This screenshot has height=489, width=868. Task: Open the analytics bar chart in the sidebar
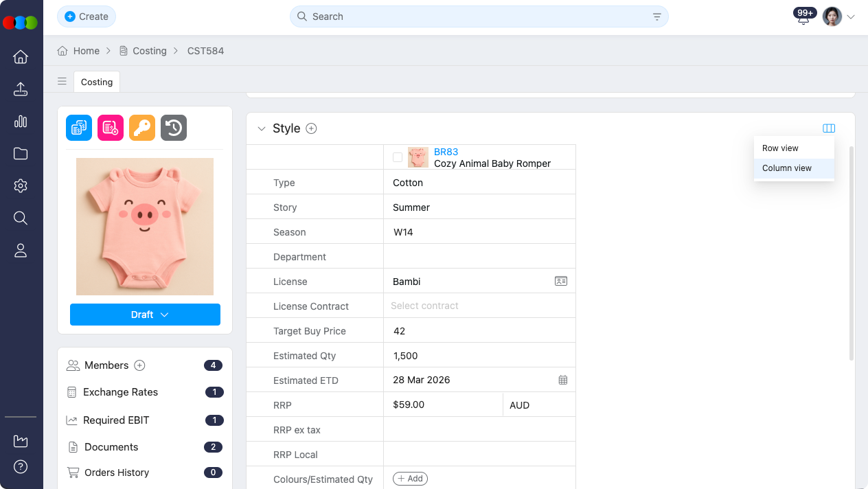[x=21, y=121]
